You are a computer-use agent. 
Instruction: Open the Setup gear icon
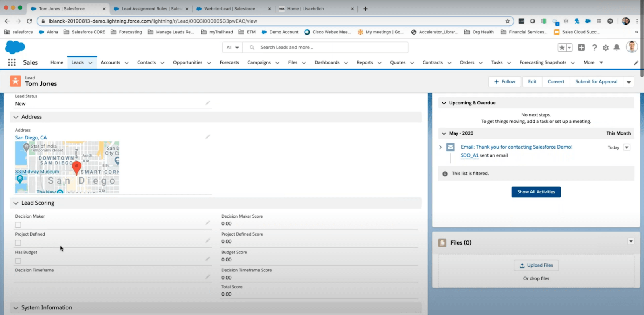(x=605, y=48)
